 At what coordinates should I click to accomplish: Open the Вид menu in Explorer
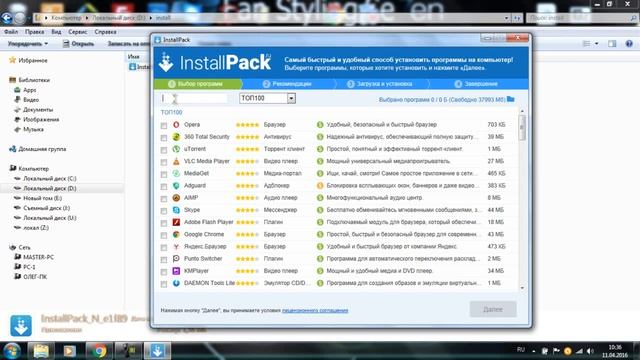(x=56, y=32)
